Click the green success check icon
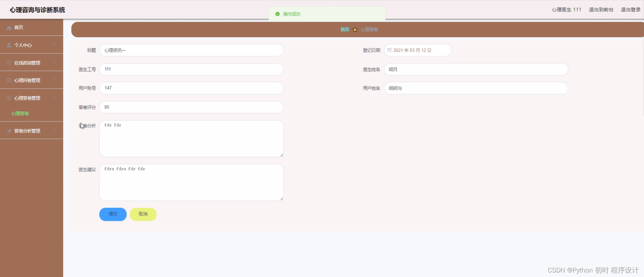This screenshot has height=277, width=644. click(x=277, y=14)
